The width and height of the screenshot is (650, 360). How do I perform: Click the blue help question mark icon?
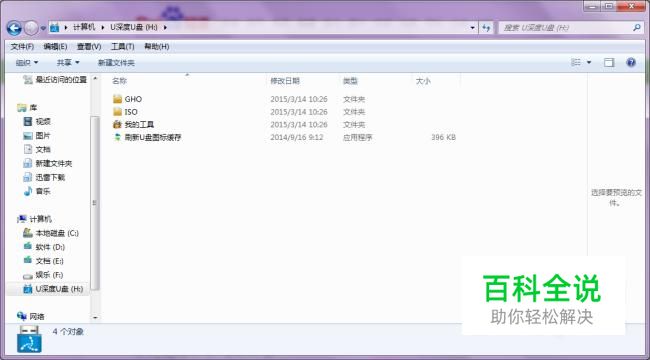pos(631,63)
